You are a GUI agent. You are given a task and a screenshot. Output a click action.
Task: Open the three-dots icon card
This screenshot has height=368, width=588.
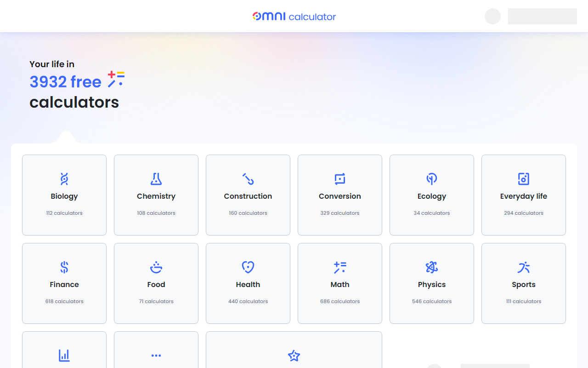point(156,350)
